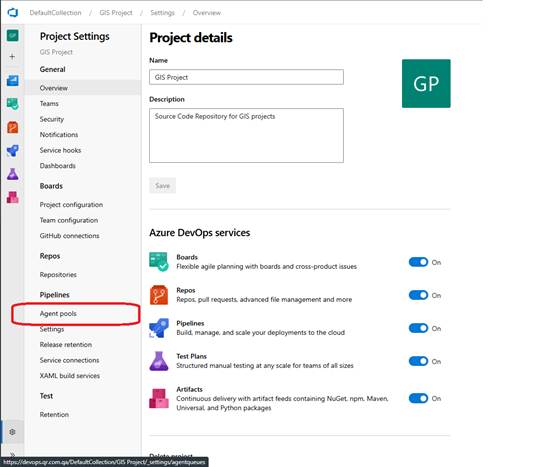This screenshot has width=560, height=467.
Task: Select Service connections in Pipelines section
Action: coord(70,360)
